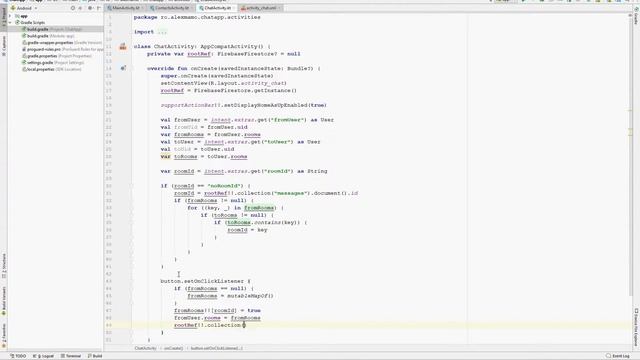Viewport: 640px width, 360px height.
Task: Toggle the Structure tool window strip button
Action: [x=4, y=266]
